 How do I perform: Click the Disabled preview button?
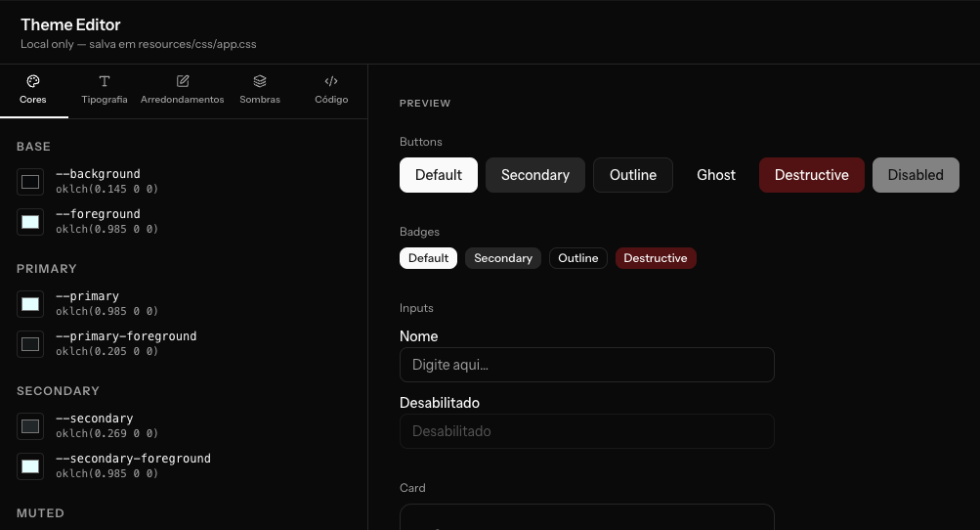pos(916,175)
